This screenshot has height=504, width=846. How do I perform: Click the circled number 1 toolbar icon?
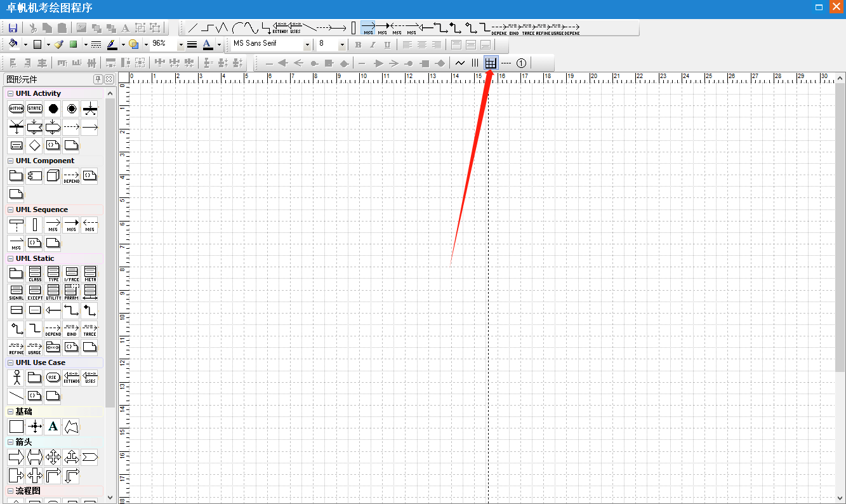pyautogui.click(x=521, y=63)
